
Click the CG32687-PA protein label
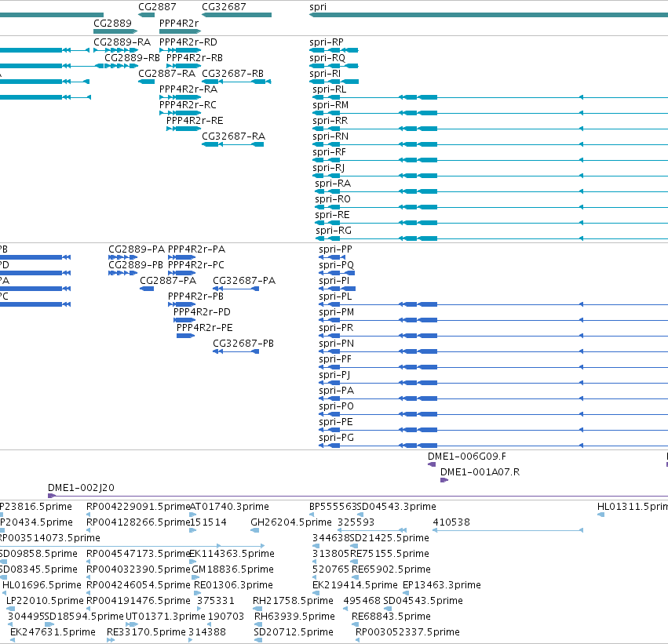[244, 281]
